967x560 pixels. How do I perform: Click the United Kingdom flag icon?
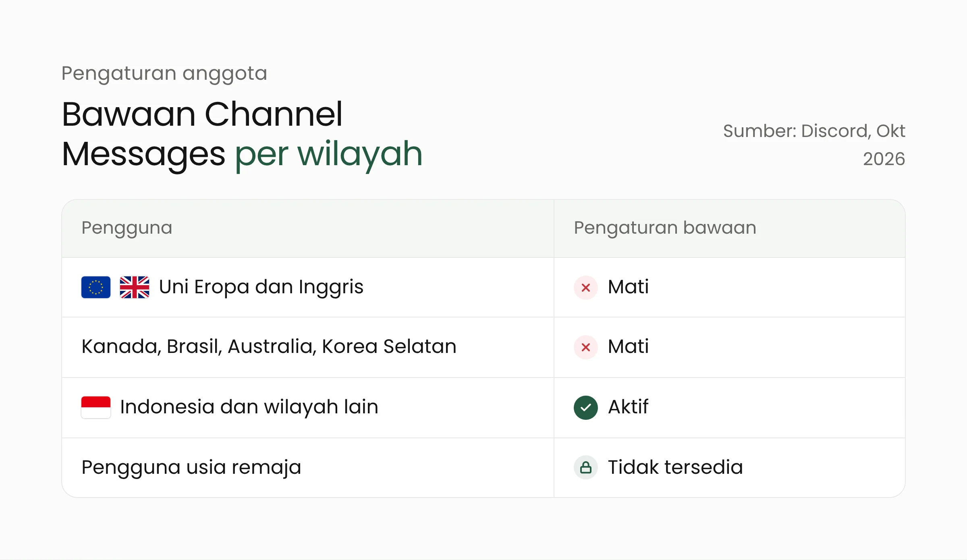pyautogui.click(x=135, y=287)
